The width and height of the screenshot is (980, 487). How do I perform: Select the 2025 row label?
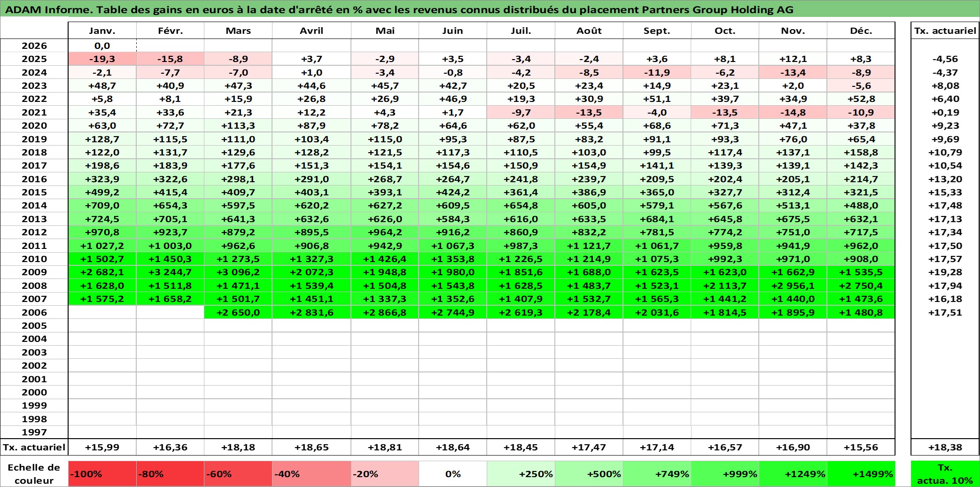coord(34,59)
